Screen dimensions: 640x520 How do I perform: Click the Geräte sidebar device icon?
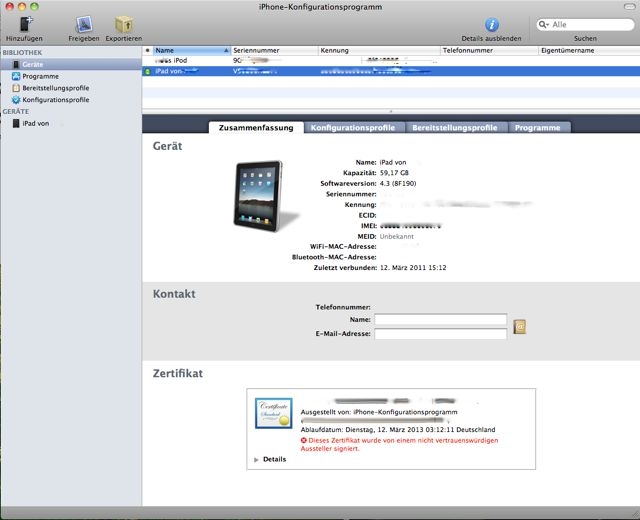(16, 64)
